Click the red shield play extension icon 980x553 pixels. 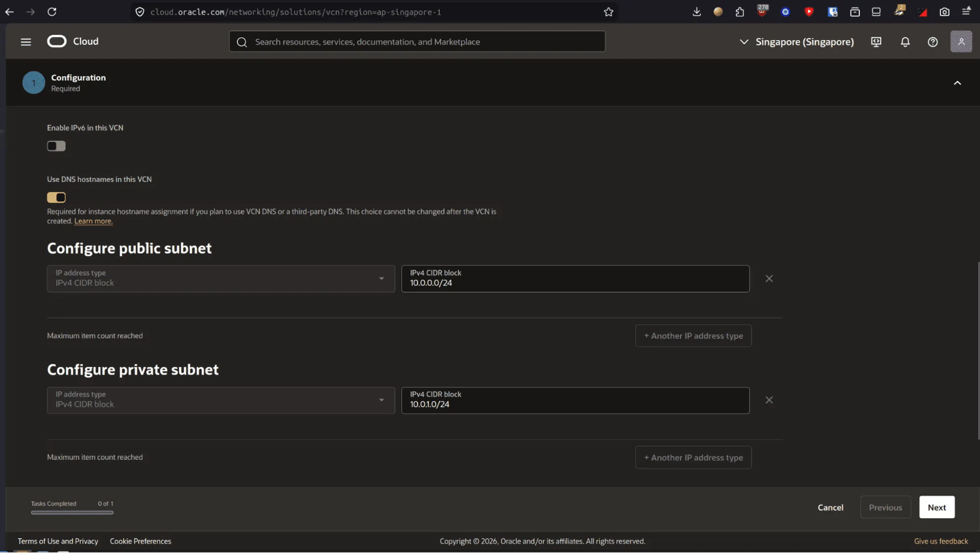pos(809,12)
